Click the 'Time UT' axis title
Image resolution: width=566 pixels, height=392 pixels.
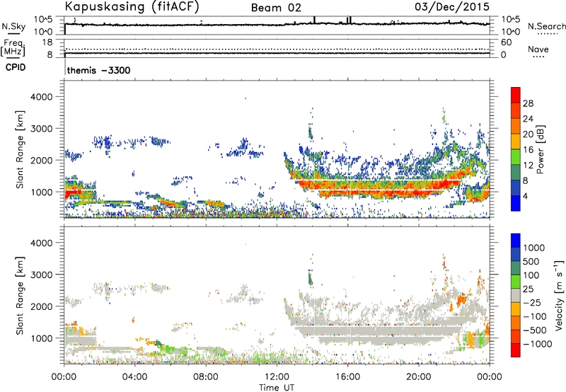coord(277,388)
